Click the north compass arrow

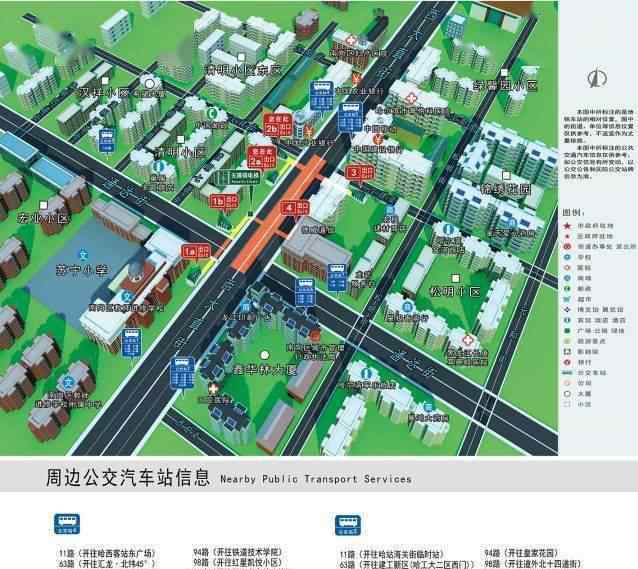pyautogui.click(x=595, y=79)
